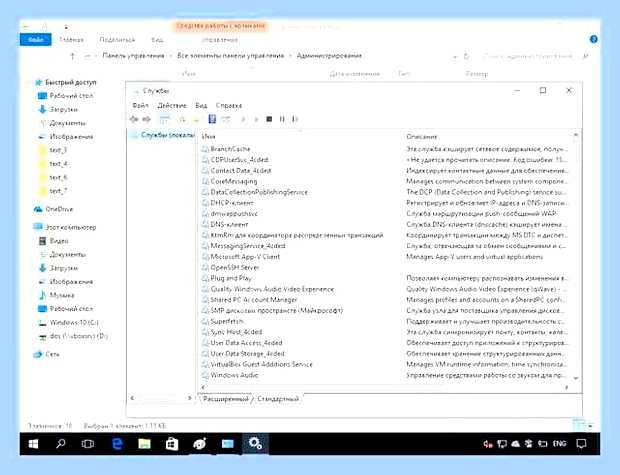
Task: Select Quality Windows Audio Video Experience service
Action: (x=272, y=289)
